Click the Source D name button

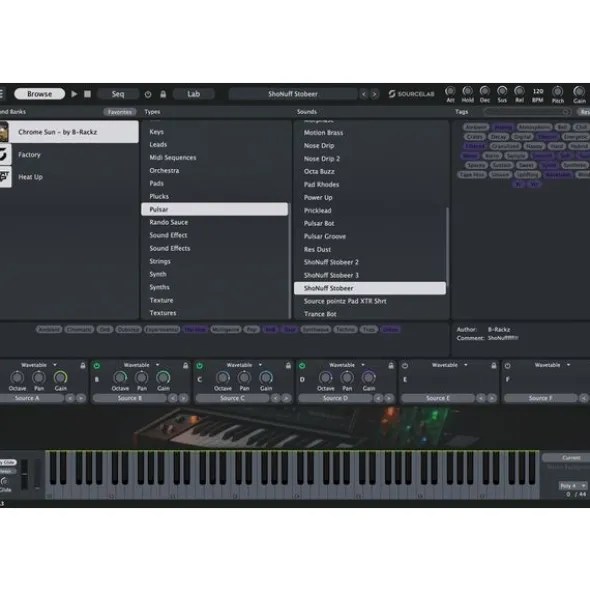pos(335,398)
